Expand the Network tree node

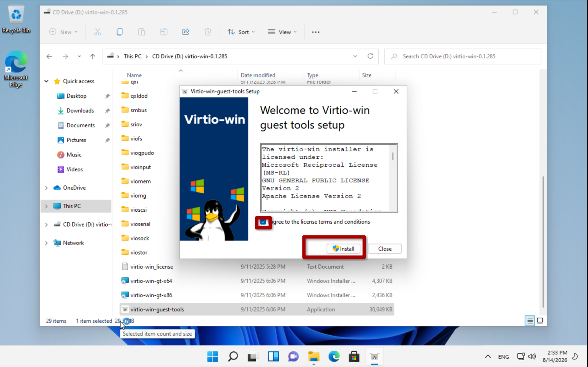click(47, 243)
